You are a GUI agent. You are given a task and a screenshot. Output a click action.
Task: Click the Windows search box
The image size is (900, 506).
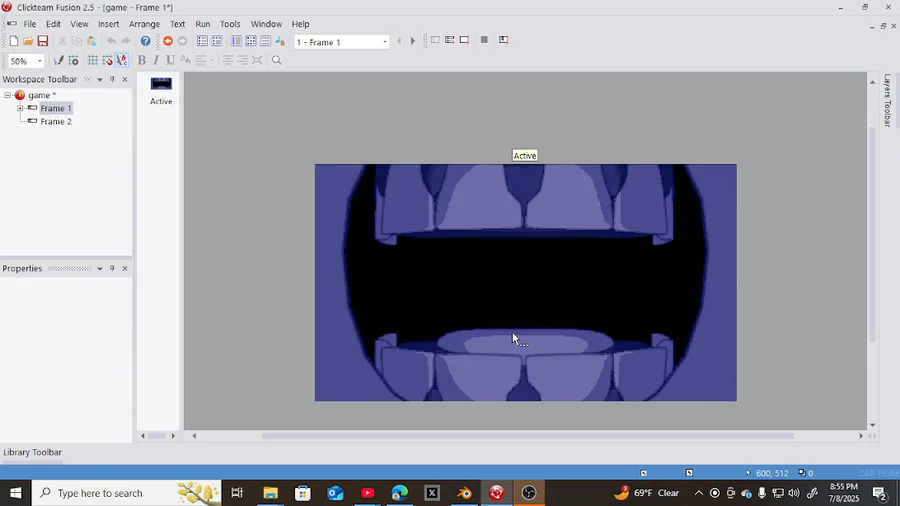point(126,493)
